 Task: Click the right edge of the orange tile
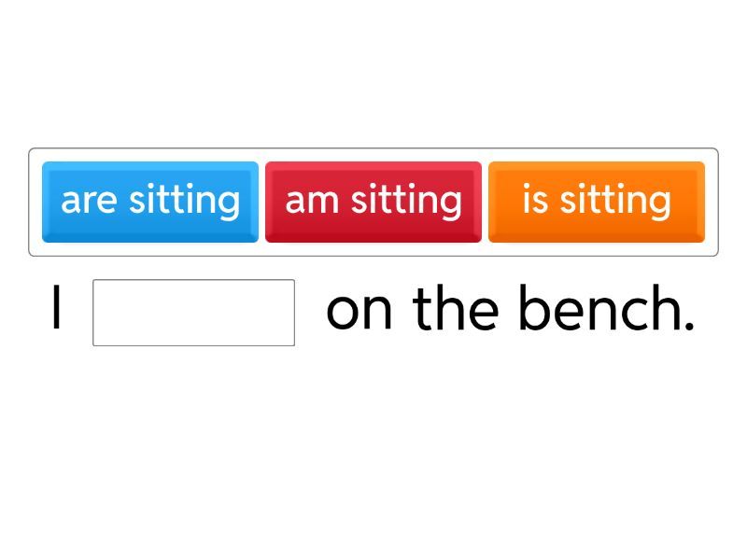[700, 202]
